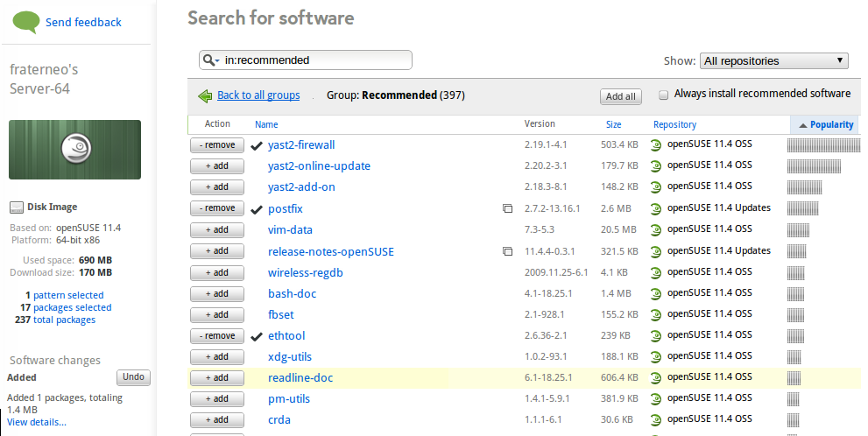This screenshot has width=868, height=436.
Task: Click the repo icon in bash-doc row
Action: (656, 294)
